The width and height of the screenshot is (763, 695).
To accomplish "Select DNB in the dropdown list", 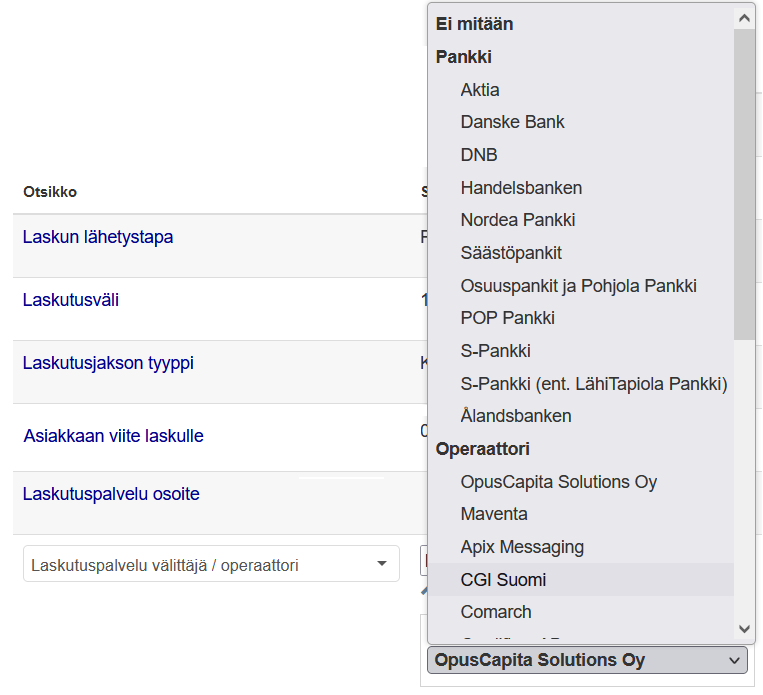I will (479, 155).
